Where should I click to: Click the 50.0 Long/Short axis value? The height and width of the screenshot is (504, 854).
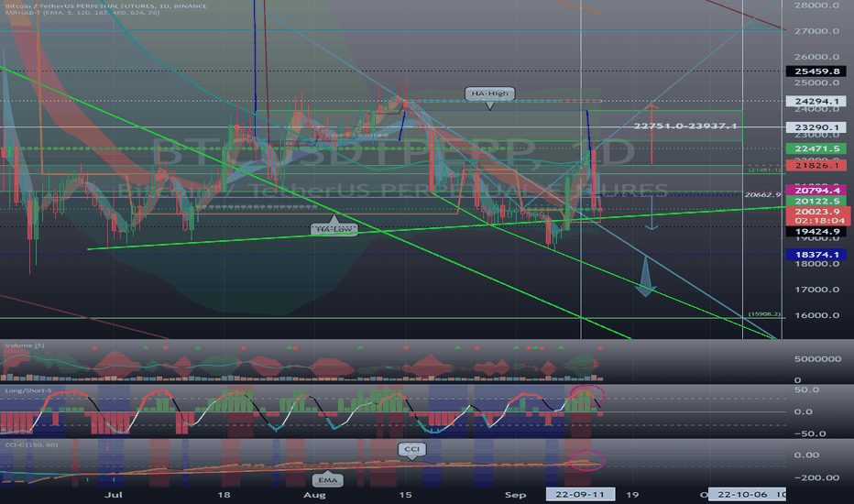806,389
